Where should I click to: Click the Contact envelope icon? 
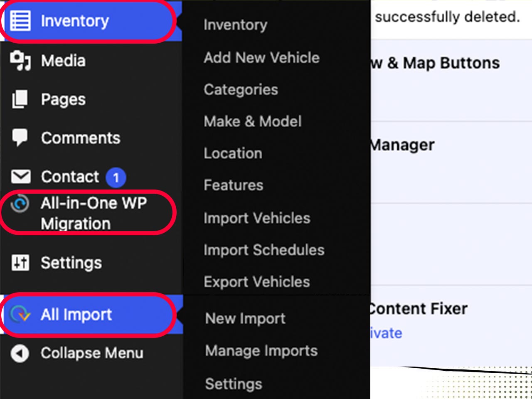click(x=20, y=177)
